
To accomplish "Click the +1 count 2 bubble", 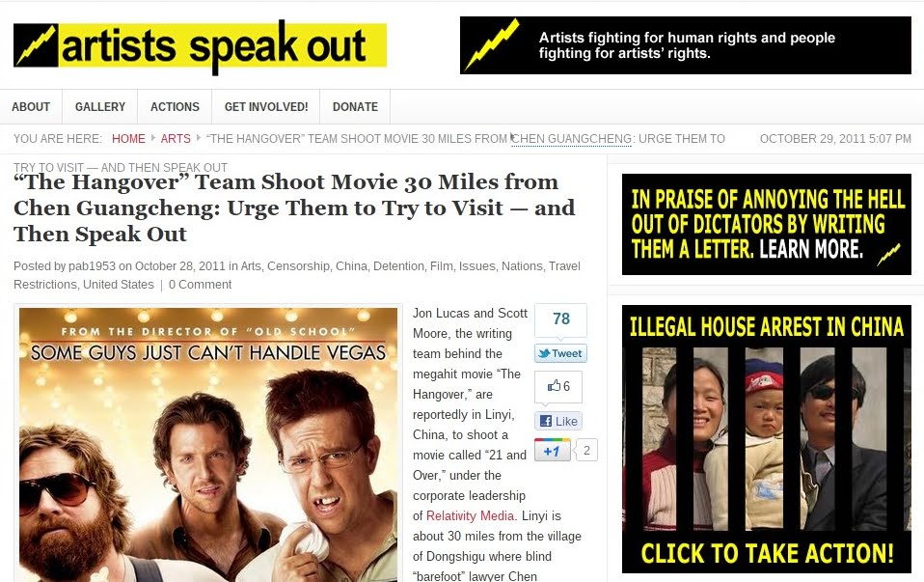I will tap(586, 451).
